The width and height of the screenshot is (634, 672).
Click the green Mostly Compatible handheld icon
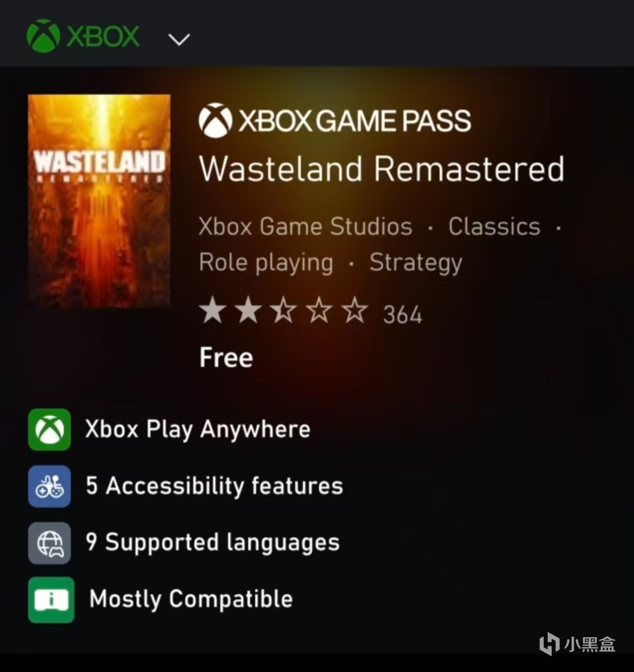(x=51, y=600)
